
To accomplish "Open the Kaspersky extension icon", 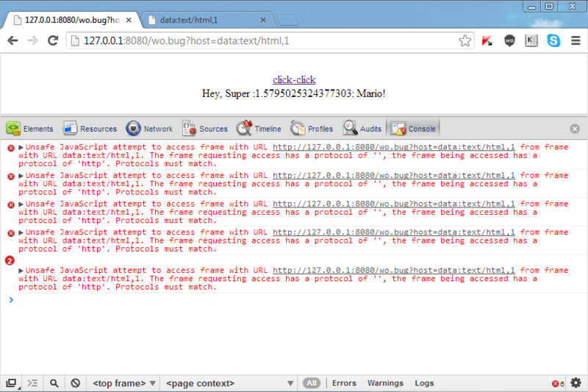I will 487,40.
